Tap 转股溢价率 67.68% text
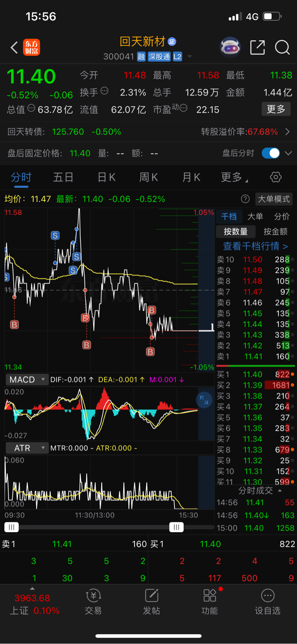This screenshot has width=297, height=644. (239, 132)
